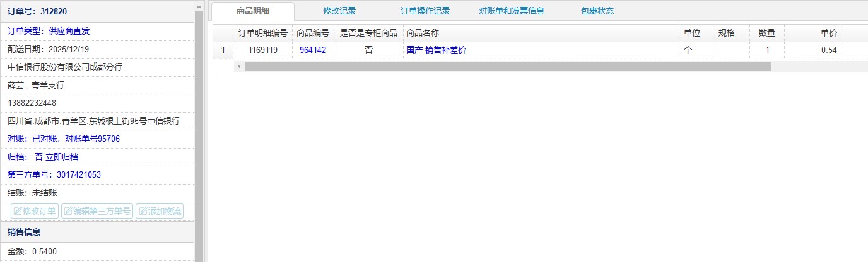Click the 数量 column header
This screenshot has height=262, width=868.
pos(766,33)
